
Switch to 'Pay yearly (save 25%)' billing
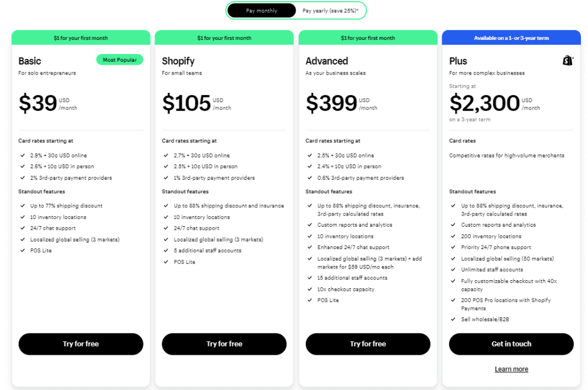click(330, 11)
